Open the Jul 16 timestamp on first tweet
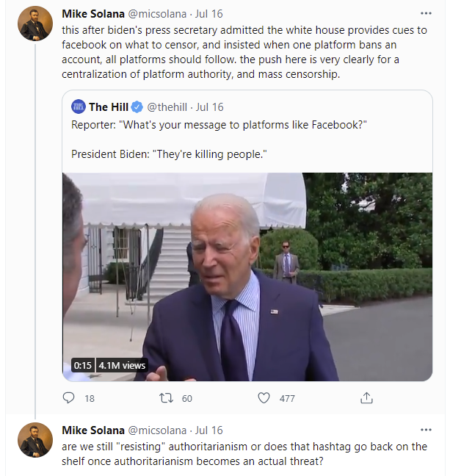This screenshot has height=476, width=450. coord(209,14)
